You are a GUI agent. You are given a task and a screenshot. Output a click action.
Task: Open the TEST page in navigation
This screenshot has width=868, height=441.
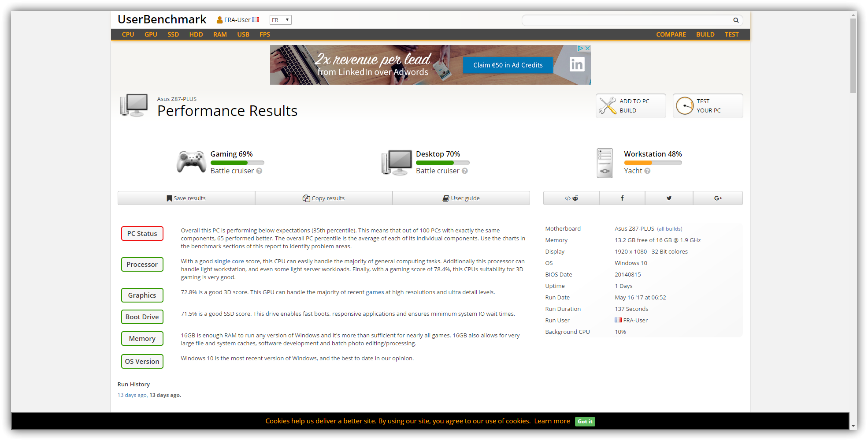732,34
